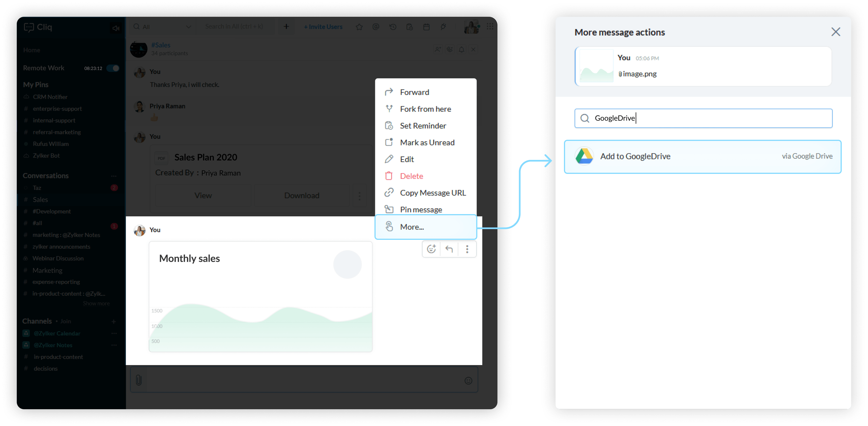This screenshot has width=868, height=426.
Task: Expand the All search scope dropdown
Action: 188,27
